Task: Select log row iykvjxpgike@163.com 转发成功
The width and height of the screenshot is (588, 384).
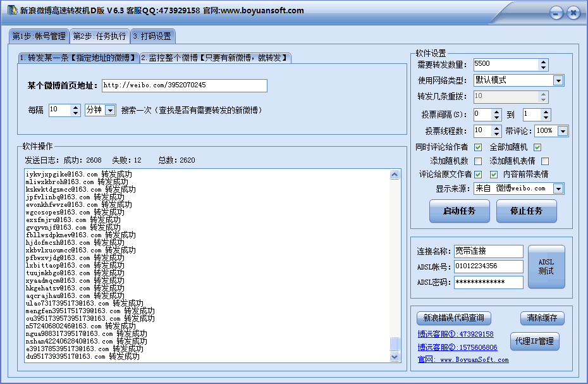Action: (x=79, y=174)
